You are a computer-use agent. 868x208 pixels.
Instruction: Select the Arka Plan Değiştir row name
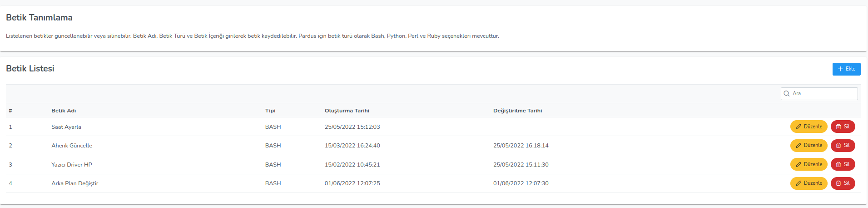(x=74, y=183)
